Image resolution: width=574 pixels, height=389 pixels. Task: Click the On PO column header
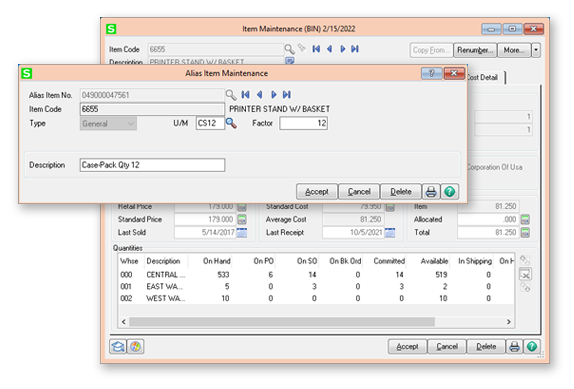[264, 261]
